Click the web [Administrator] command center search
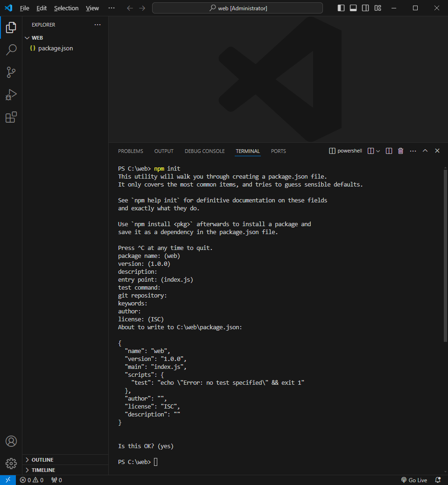The height and width of the screenshot is (485, 448). click(x=238, y=8)
